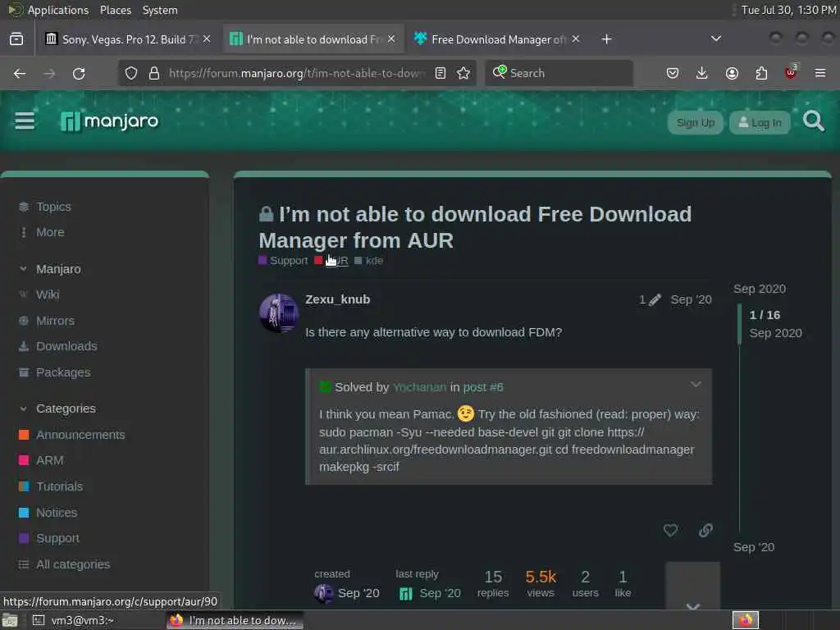This screenshot has width=840, height=630.
Task: Open the System menu
Action: point(160,10)
